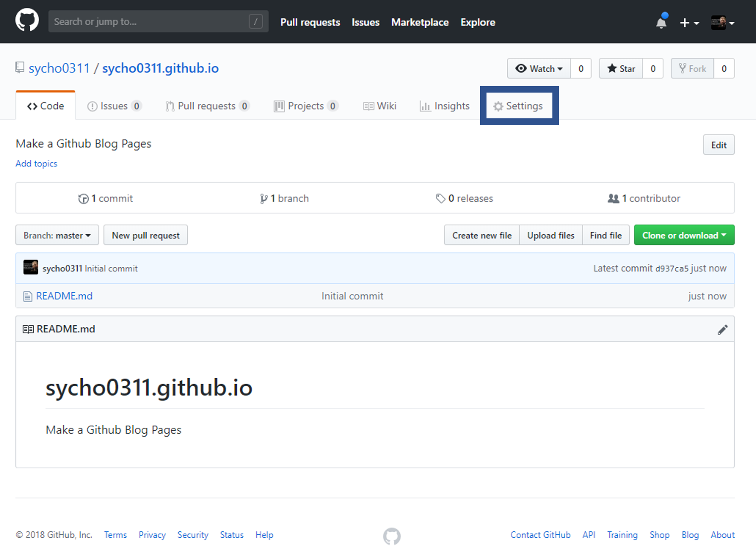The width and height of the screenshot is (756, 557).
Task: Select the Code tab
Action: click(46, 106)
